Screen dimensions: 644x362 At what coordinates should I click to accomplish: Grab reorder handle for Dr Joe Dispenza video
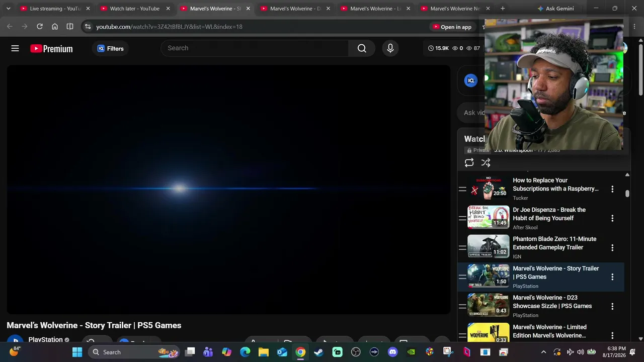[x=462, y=218]
